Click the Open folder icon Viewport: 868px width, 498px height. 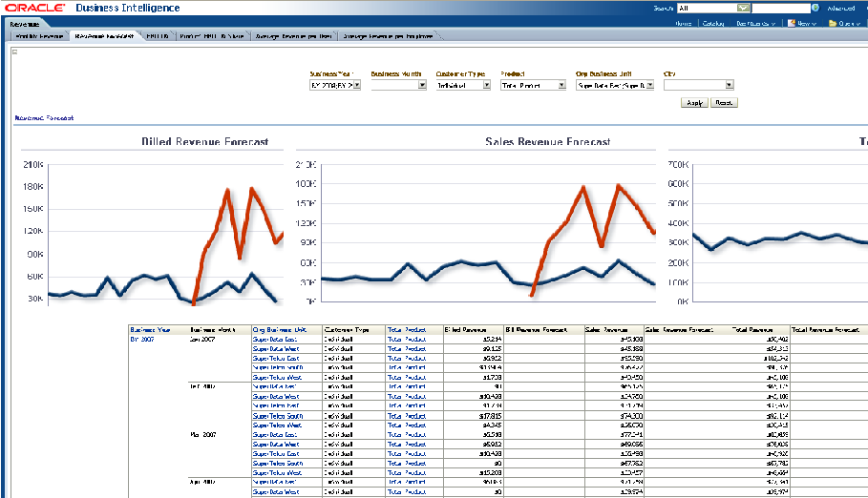tap(833, 23)
